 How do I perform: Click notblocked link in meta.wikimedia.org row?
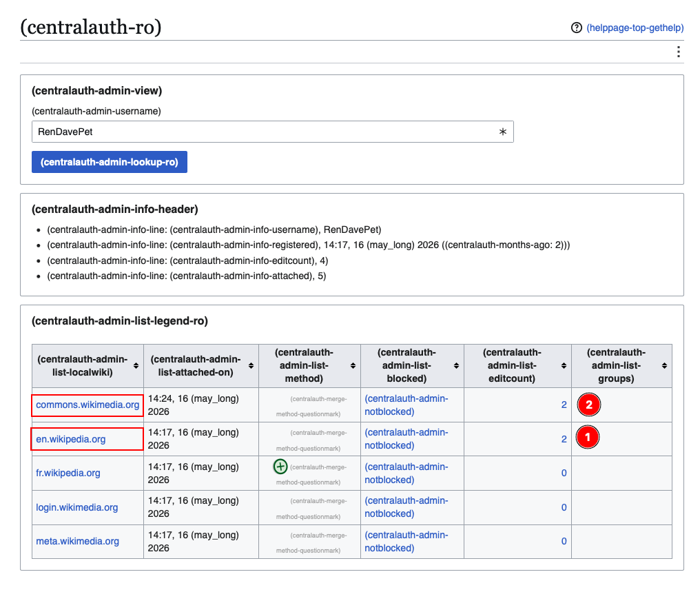point(406,542)
